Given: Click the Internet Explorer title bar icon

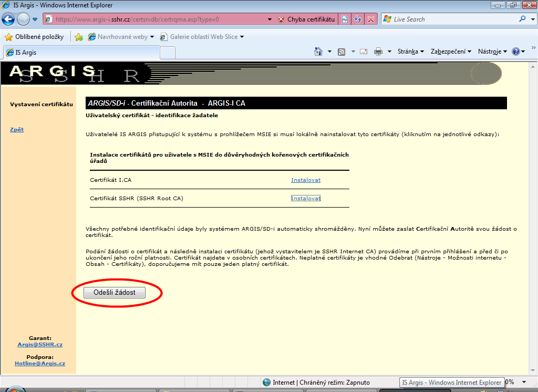Looking at the screenshot, I should [6, 5].
